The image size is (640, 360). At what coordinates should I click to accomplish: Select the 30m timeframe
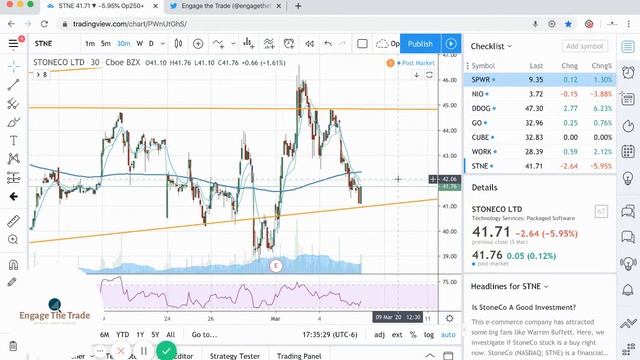click(x=124, y=43)
